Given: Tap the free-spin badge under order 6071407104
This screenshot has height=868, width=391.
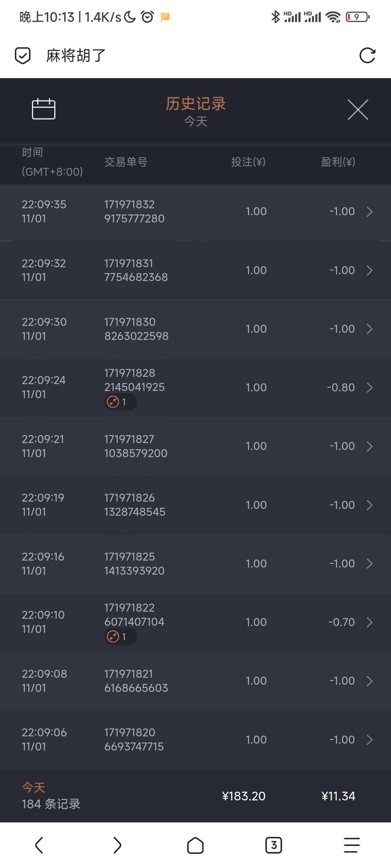Looking at the screenshot, I should [x=120, y=637].
